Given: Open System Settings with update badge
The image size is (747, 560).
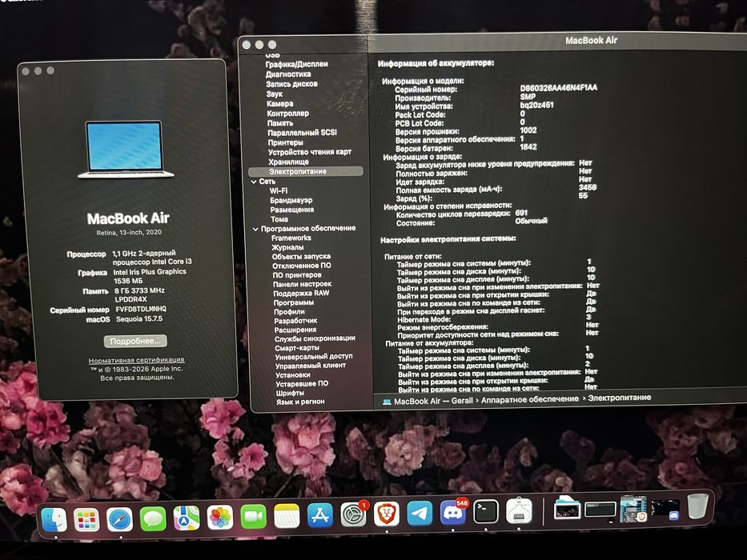Looking at the screenshot, I should point(354,514).
